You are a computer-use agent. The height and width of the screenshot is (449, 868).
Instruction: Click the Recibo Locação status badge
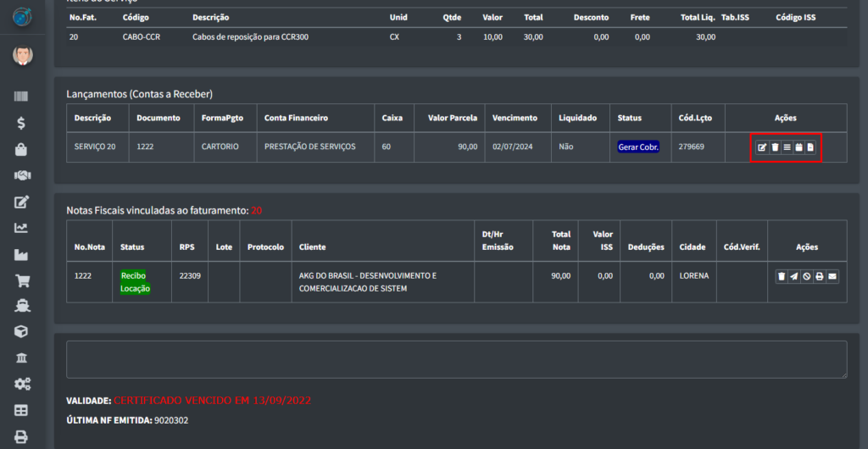click(x=135, y=282)
